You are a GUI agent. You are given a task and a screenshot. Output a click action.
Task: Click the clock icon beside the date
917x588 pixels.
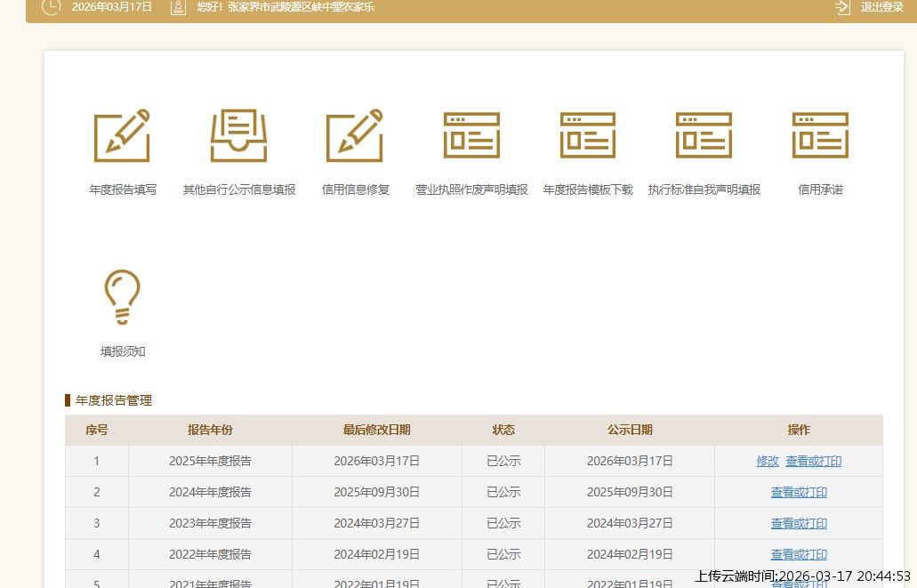pyautogui.click(x=52, y=7)
